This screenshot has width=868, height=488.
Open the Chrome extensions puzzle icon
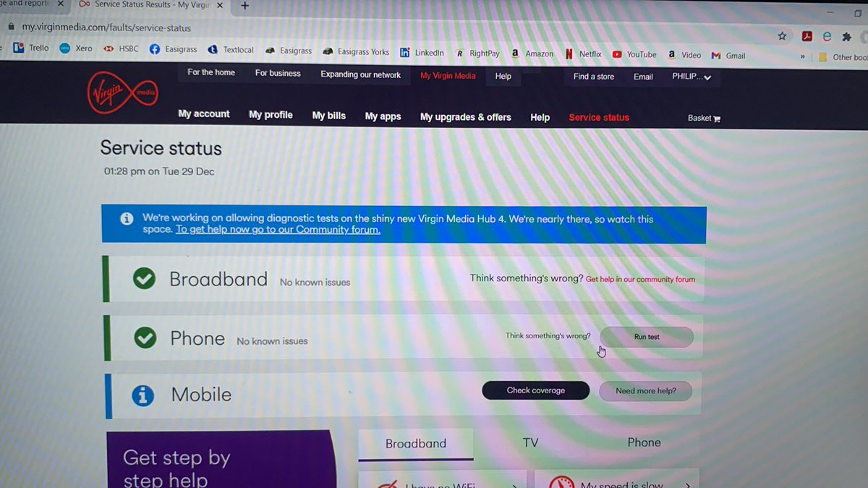pos(846,37)
